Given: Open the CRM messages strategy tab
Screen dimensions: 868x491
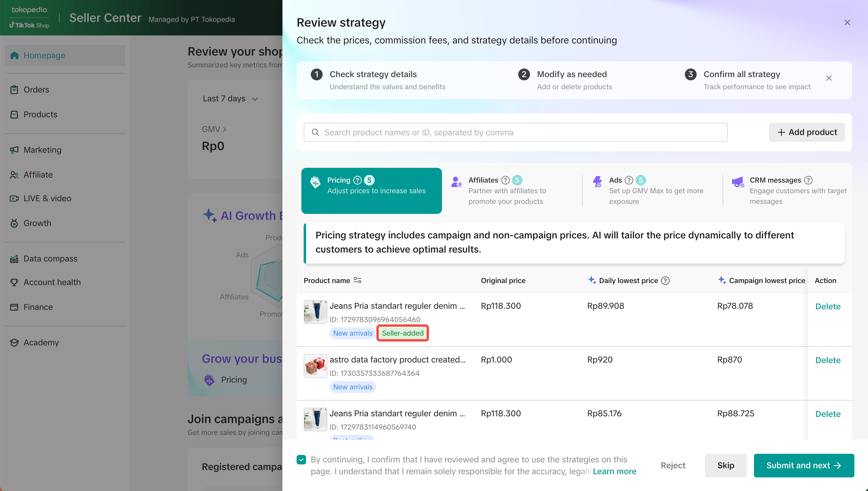Looking at the screenshot, I should click(789, 191).
